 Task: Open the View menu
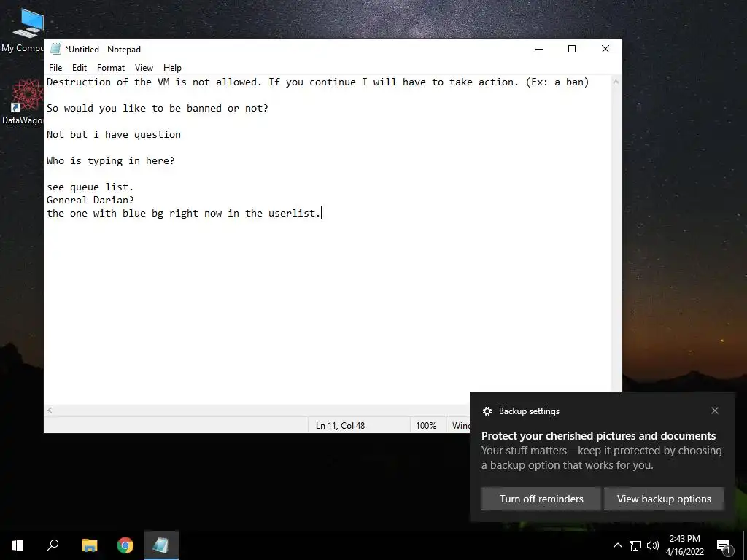[x=144, y=68]
